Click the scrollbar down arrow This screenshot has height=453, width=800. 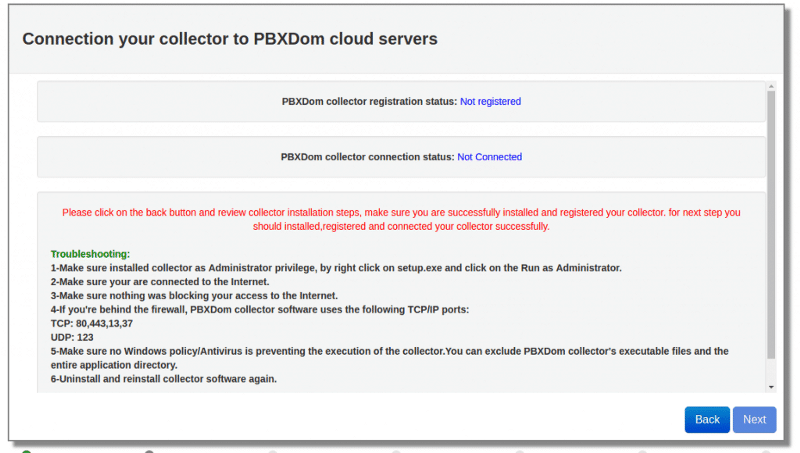[771, 387]
